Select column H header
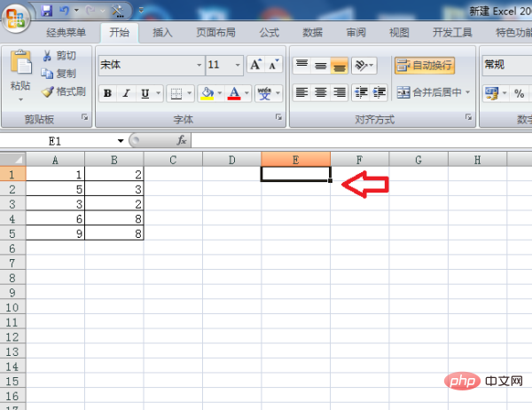532x410 pixels. click(477, 160)
